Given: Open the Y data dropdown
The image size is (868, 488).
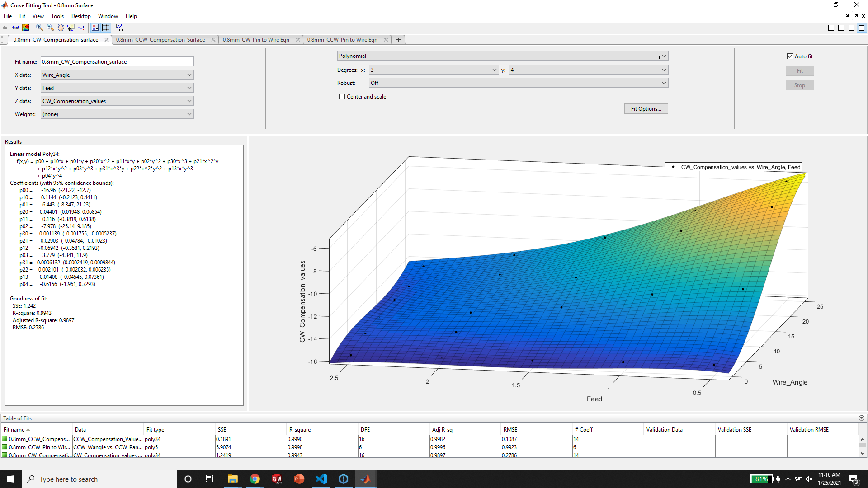Looking at the screenshot, I should (x=117, y=88).
